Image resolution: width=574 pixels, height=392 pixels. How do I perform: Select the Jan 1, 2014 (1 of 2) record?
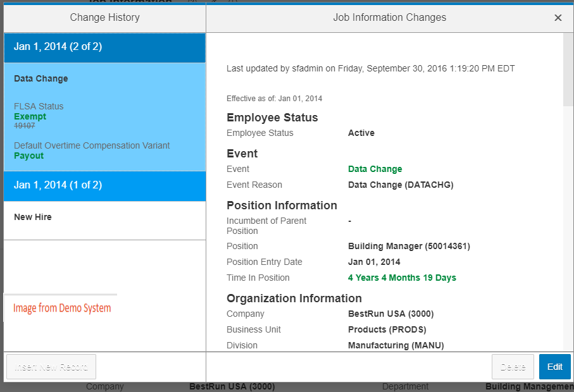pyautogui.click(x=104, y=186)
